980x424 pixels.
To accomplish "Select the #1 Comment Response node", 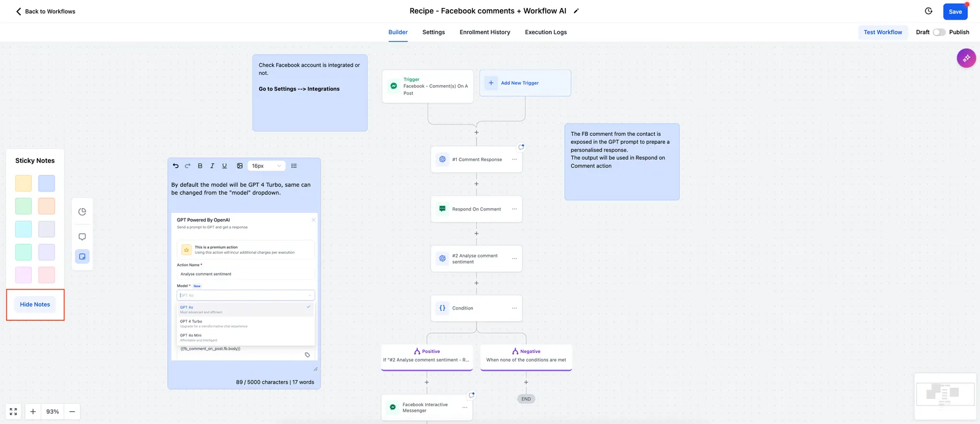I will (477, 159).
